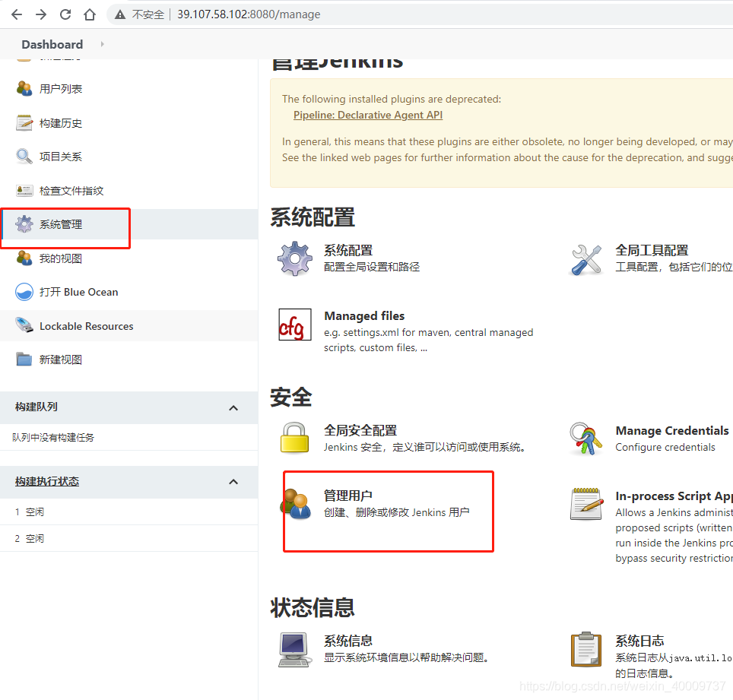Viewport: 733px width, 700px height.
Task: Open the 系统配置 item title
Action: point(348,251)
